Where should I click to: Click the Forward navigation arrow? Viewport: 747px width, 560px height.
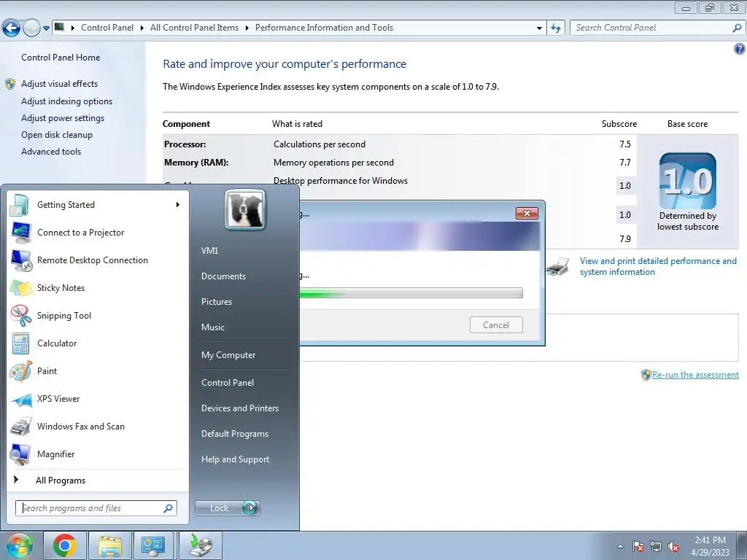pos(31,28)
